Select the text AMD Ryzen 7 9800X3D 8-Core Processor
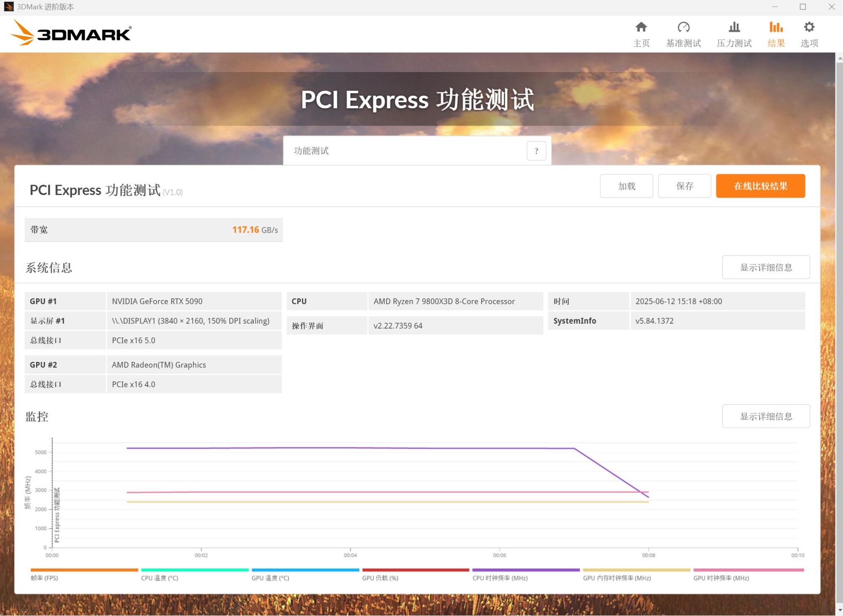Image resolution: width=843 pixels, height=616 pixels. (444, 301)
